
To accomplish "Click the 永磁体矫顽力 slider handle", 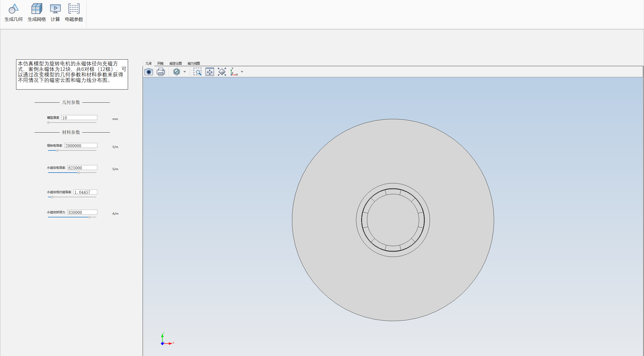I will tap(89, 217).
